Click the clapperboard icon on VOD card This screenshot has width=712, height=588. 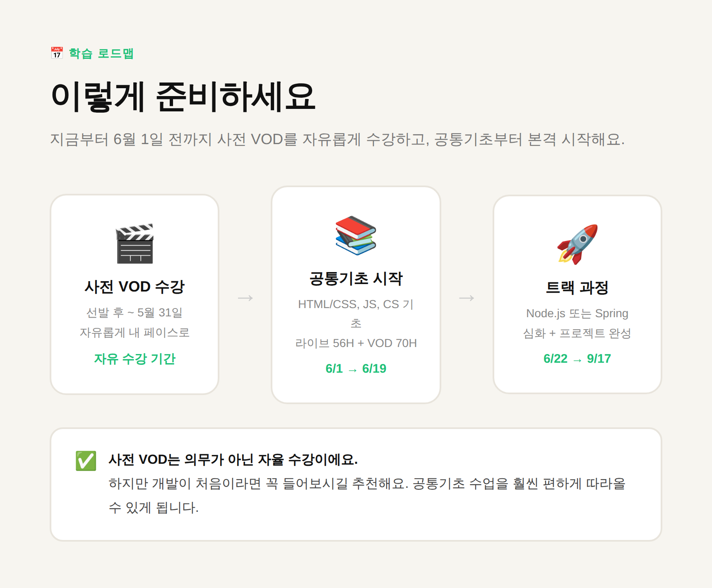point(135,243)
